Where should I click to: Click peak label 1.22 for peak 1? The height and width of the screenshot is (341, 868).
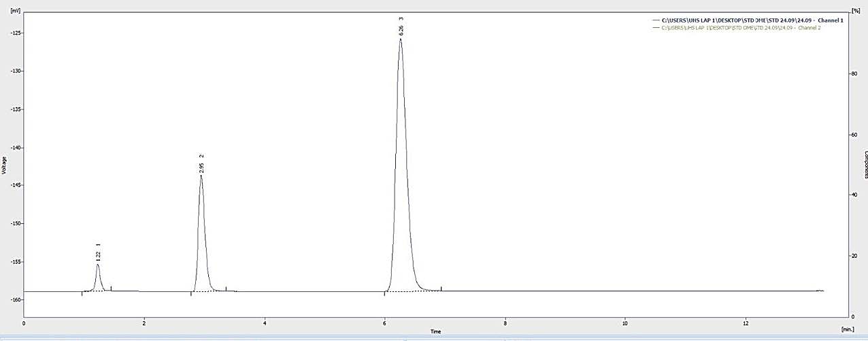click(98, 256)
